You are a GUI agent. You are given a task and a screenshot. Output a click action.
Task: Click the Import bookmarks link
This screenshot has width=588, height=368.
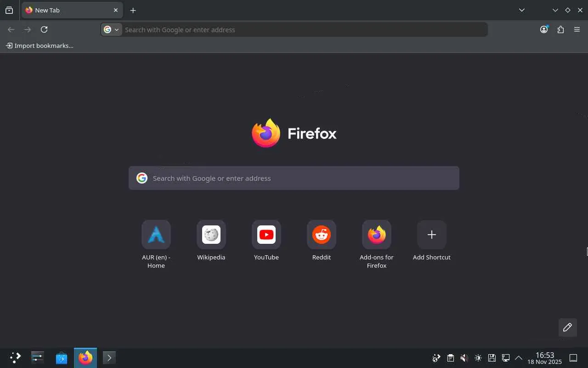(x=40, y=46)
